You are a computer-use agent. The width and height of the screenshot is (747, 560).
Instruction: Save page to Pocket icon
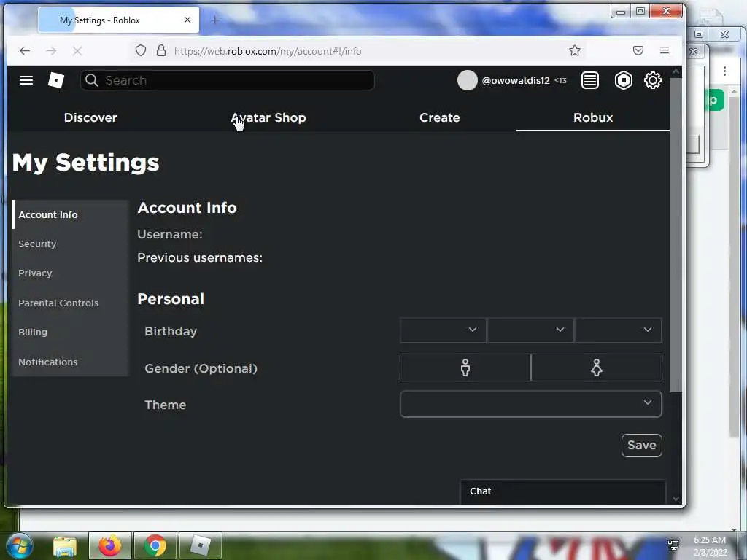[x=638, y=50]
